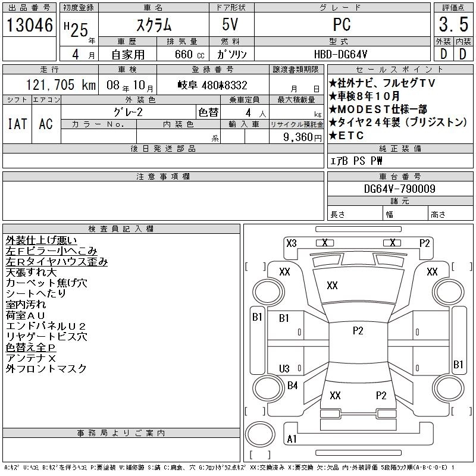Click the lot number 13046
476x476 pixels.
pos(30,25)
